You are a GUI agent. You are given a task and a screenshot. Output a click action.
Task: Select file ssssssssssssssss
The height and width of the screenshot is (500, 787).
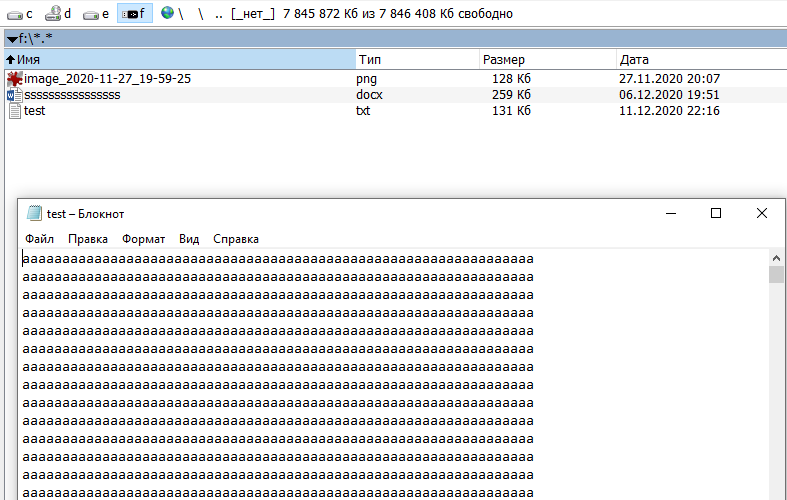tap(72, 95)
